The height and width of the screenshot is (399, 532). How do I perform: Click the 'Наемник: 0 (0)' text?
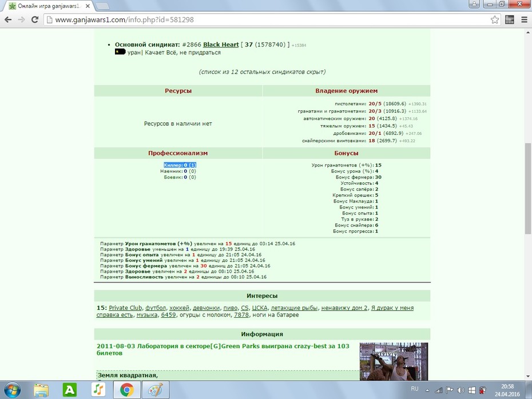click(178, 171)
